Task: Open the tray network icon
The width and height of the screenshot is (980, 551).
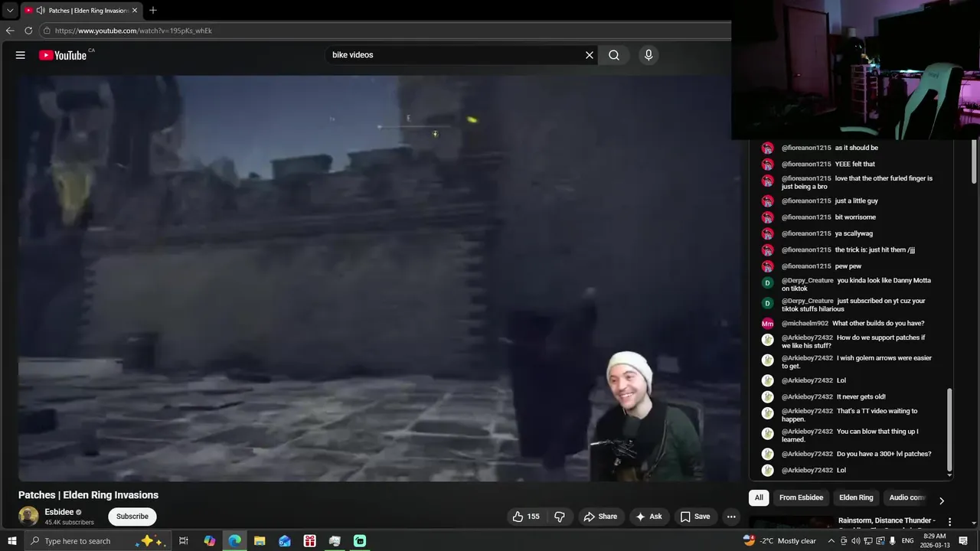Action: tap(868, 541)
